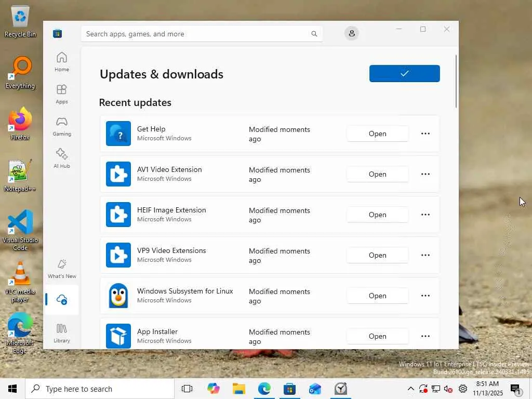Click the network status tray icon
The height and width of the screenshot is (399, 532).
436,389
